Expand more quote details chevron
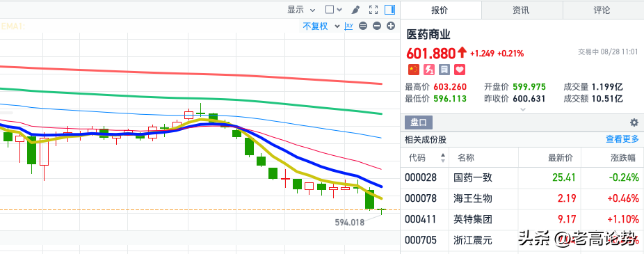Image resolution: width=644 pixels, height=254 pixels. [523, 109]
